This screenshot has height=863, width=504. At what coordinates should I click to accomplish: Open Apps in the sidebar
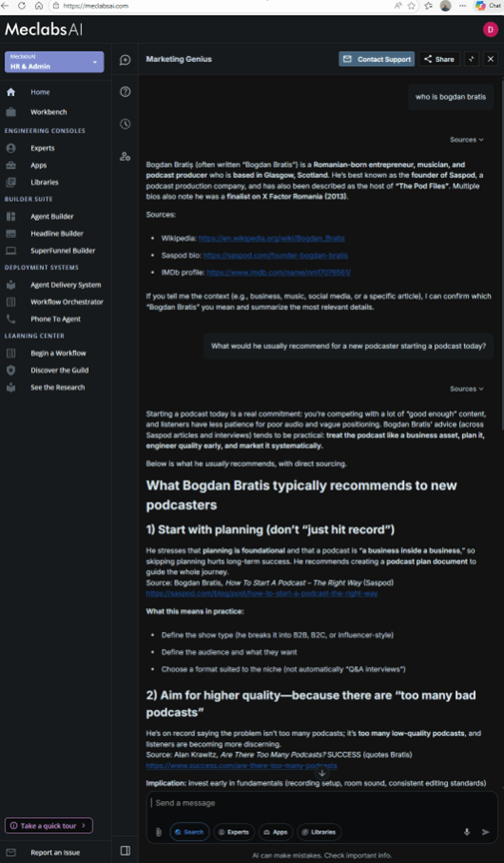tap(39, 165)
